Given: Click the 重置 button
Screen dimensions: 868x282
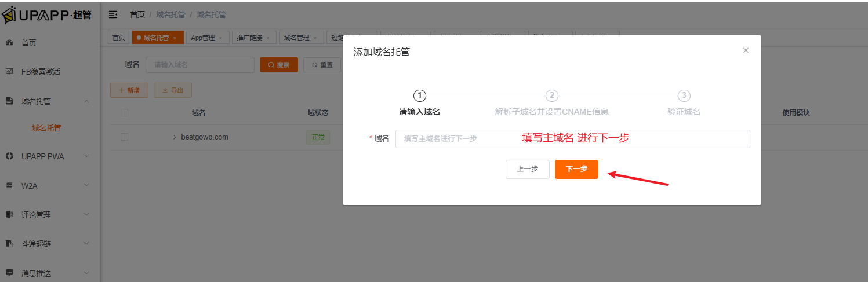Looking at the screenshot, I should 322,65.
